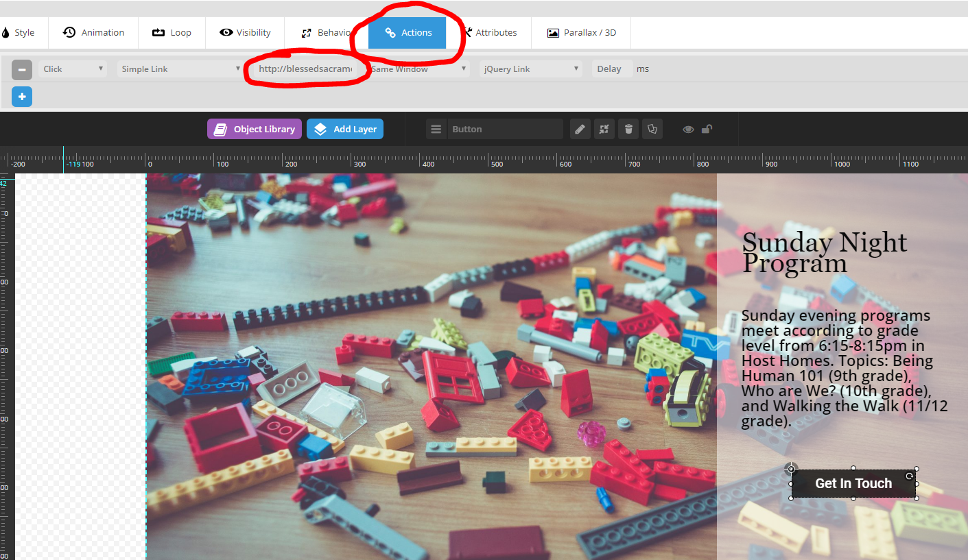Open the jQuery Link type dropdown
Viewport: 968px width, 560px height.
pyautogui.click(x=531, y=69)
